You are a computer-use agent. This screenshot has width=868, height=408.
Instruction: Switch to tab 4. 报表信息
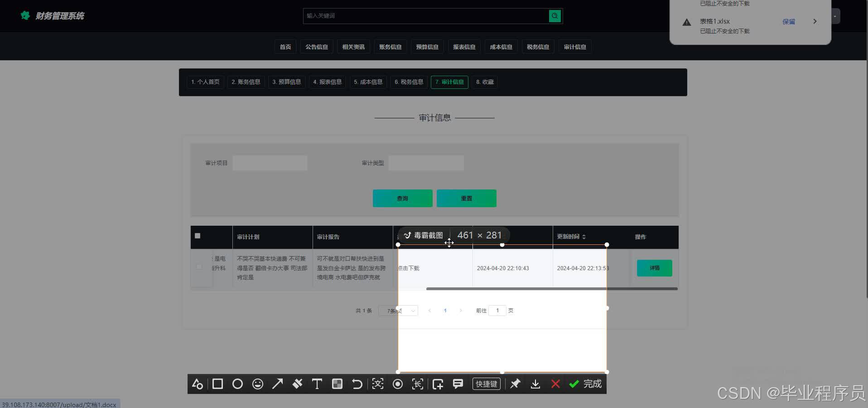(328, 82)
